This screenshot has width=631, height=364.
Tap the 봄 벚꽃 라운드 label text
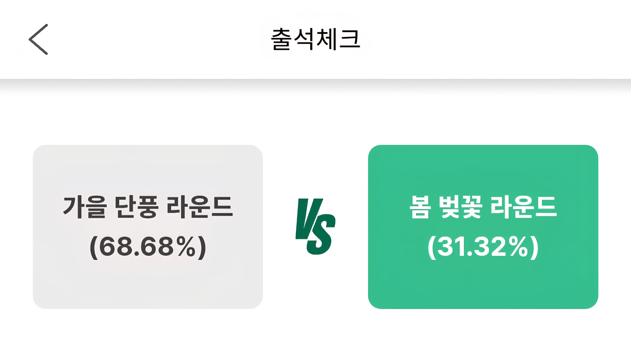tap(483, 207)
